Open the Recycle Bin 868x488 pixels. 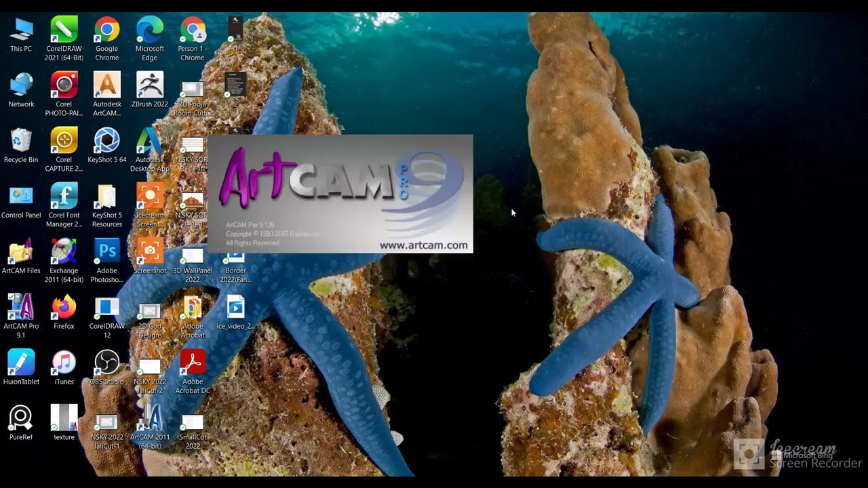click(21, 146)
